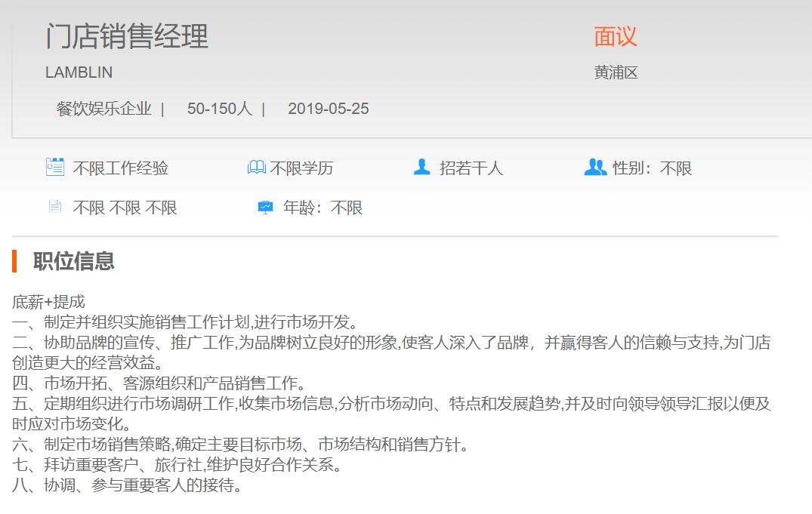Viewport: 812px width, 514px height.
Task: Click the 2019-05-25 posting date
Action: coord(329,109)
